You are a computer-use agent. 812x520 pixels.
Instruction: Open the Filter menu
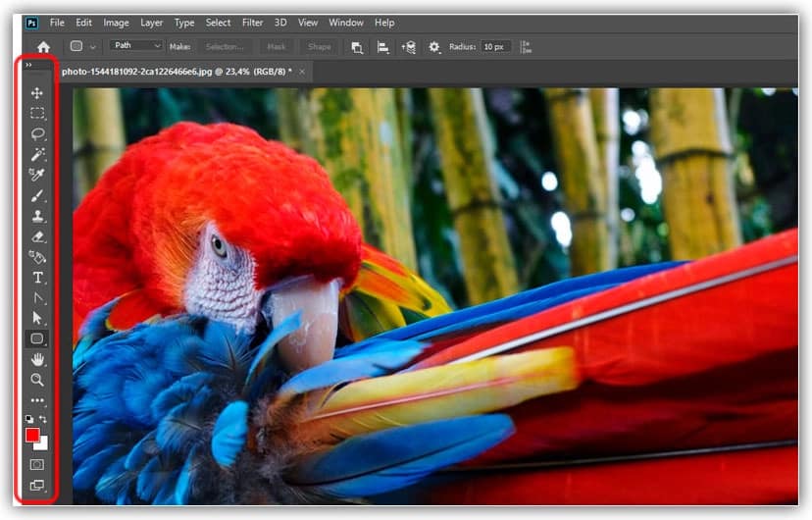coord(252,23)
